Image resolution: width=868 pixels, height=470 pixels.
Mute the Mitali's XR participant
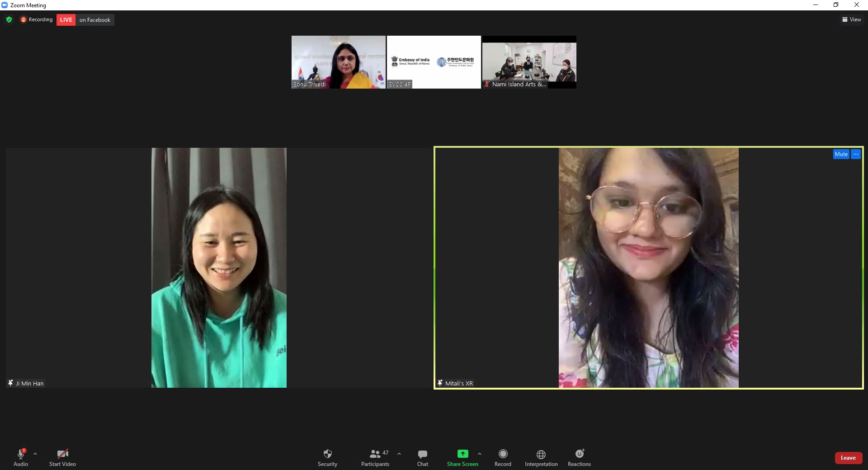coord(841,154)
